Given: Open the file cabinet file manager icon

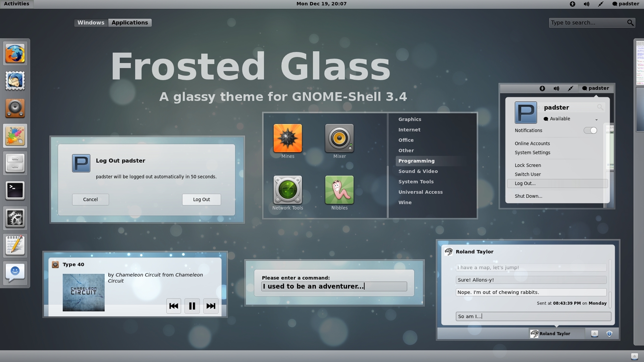Looking at the screenshot, I should tap(15, 163).
